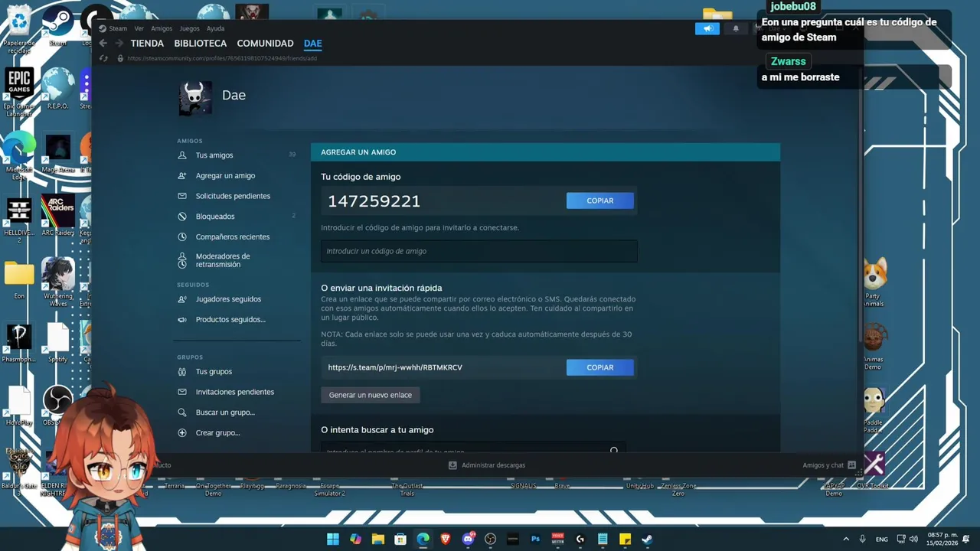
Task: Click the Steam forward navigation arrow
Action: pos(119,44)
